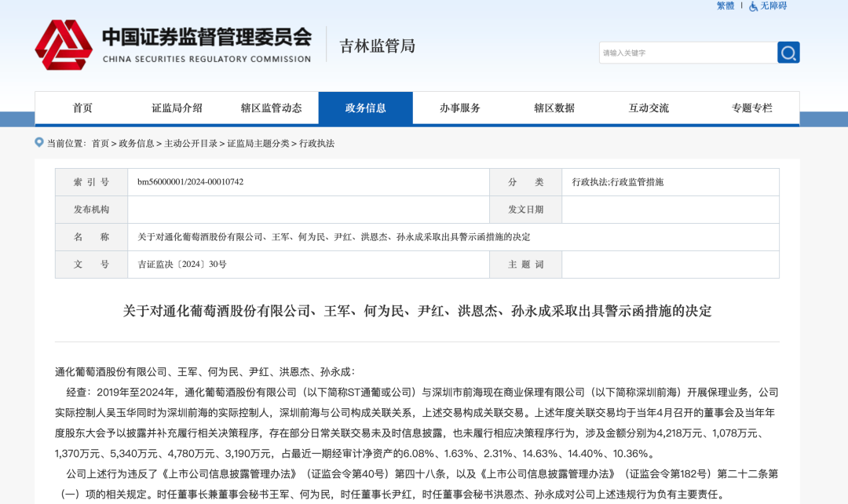Click the salutation line ending 孙永成：

pos(205,372)
